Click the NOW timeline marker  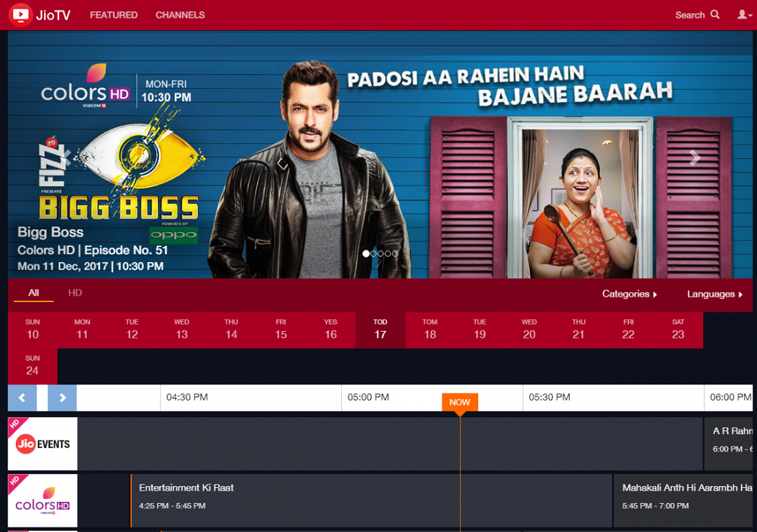(x=460, y=403)
